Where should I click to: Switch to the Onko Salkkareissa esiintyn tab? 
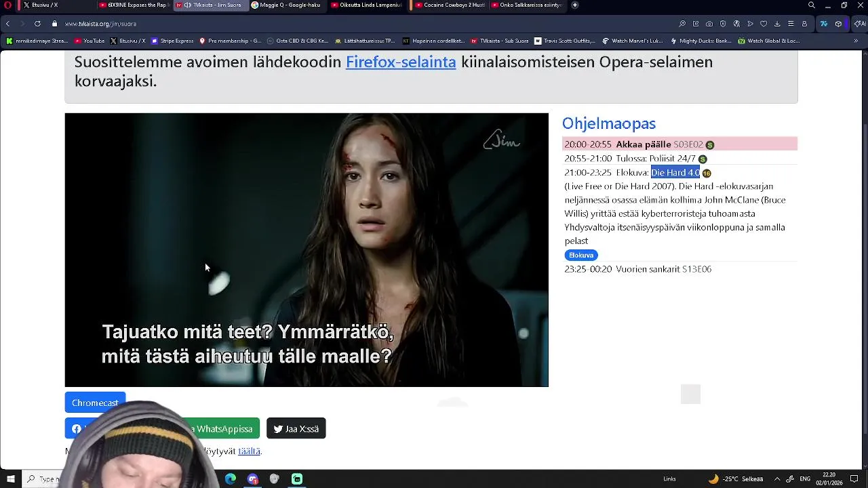coord(526,5)
